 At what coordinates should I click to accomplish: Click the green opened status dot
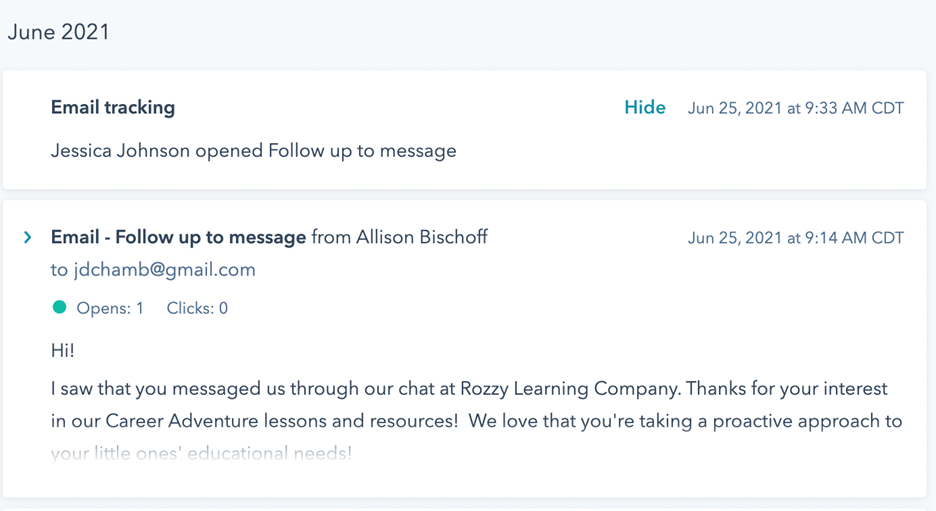coord(59,307)
